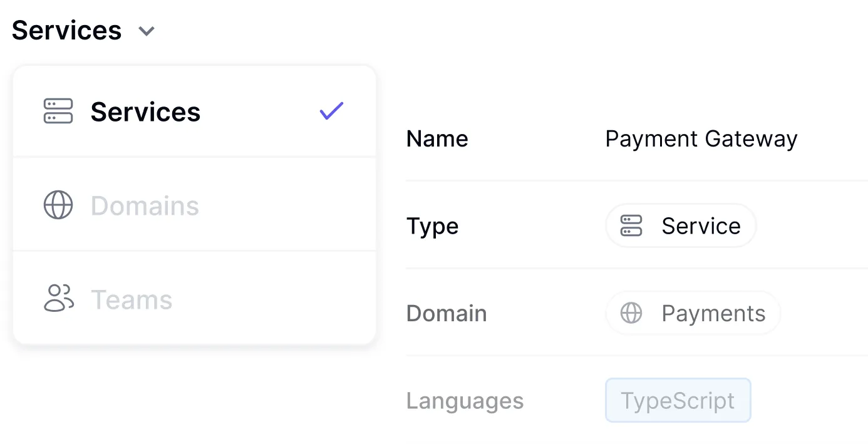Click the TypeScript language tag
Viewport: 868px width, 444px height.
(678, 400)
